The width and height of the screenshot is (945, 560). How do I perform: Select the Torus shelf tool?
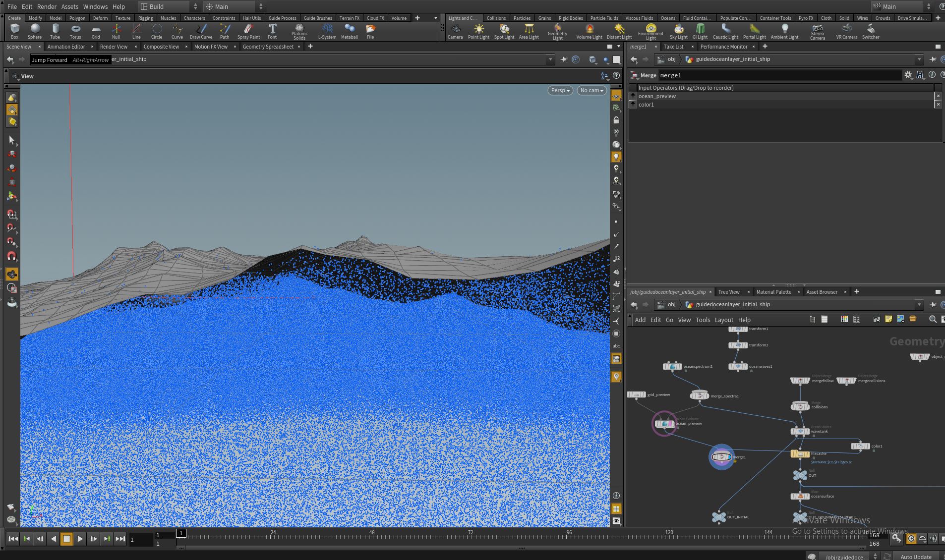coord(75,31)
